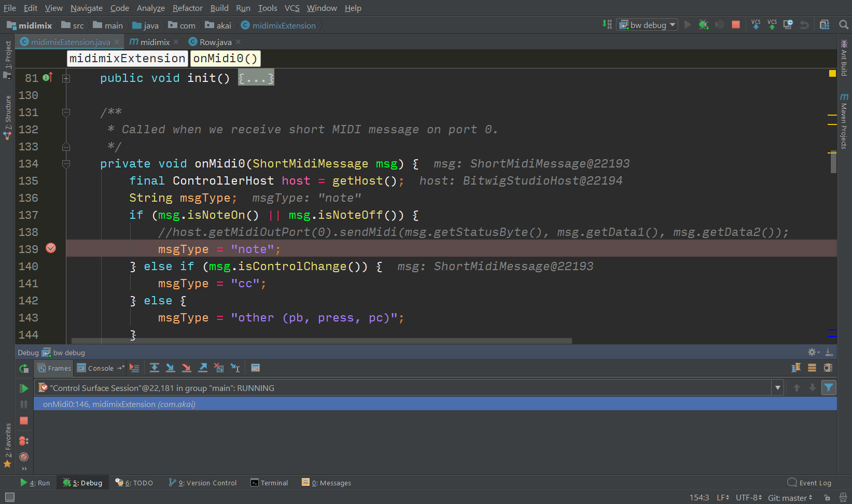Click Restore Watches view icon
Screen dimensions: 852x504
coord(828,368)
